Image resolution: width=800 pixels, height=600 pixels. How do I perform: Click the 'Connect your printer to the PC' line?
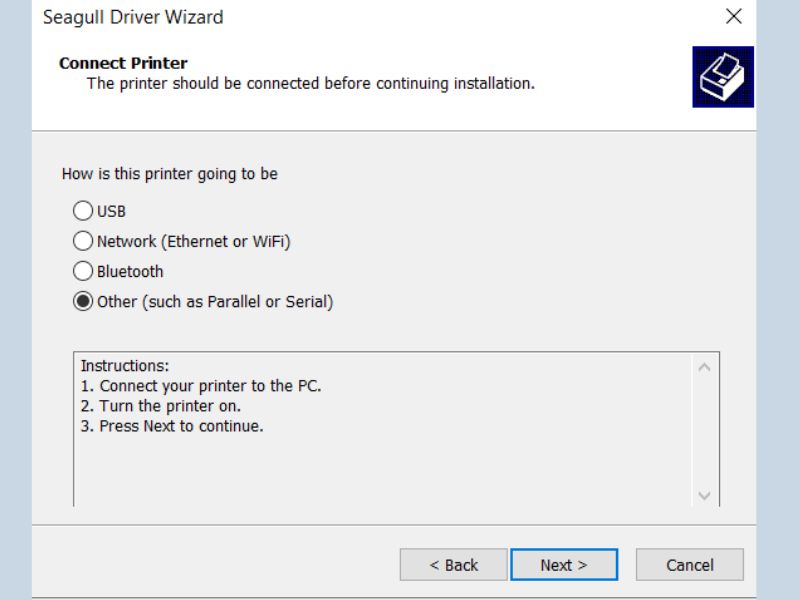point(200,386)
